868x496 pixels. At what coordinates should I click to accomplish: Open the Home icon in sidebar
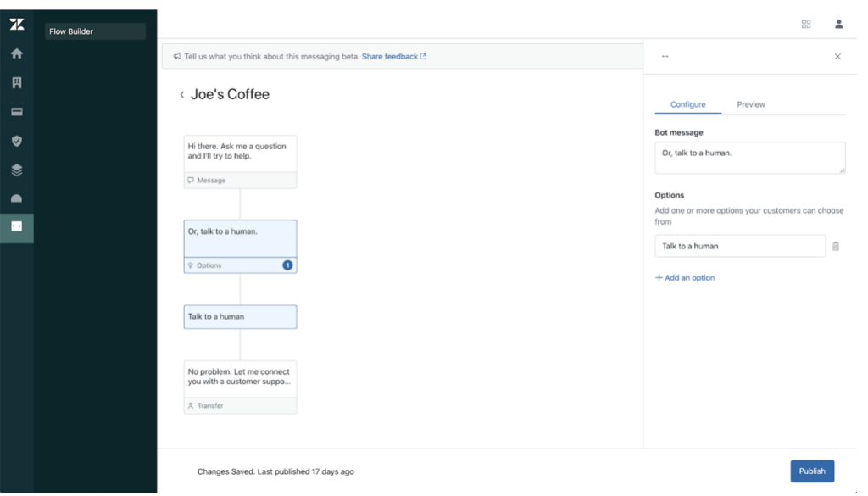click(17, 53)
